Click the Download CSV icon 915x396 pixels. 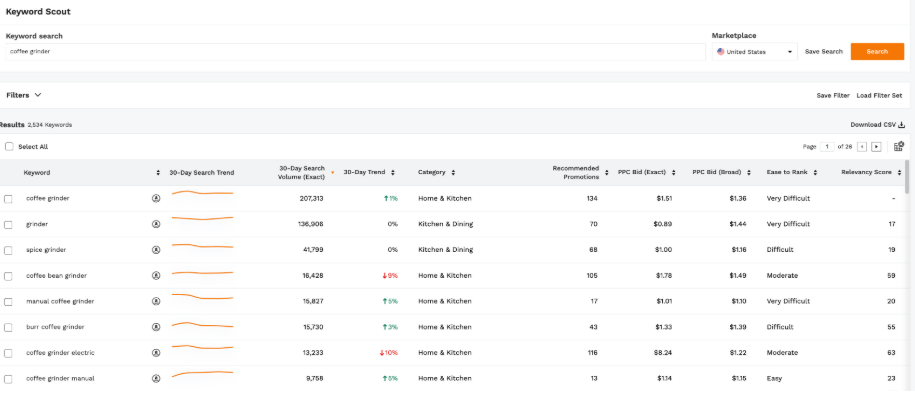pyautogui.click(x=902, y=125)
